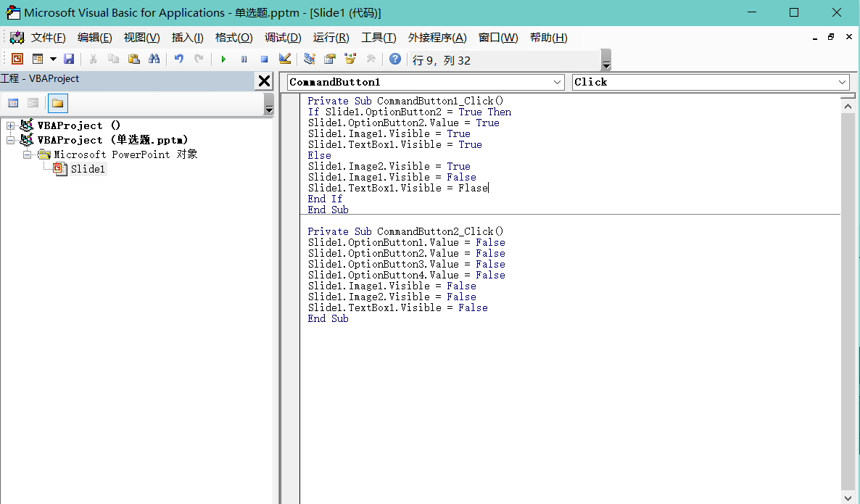Open the 运行(R) menu
The width and height of the screenshot is (860, 504).
click(331, 37)
